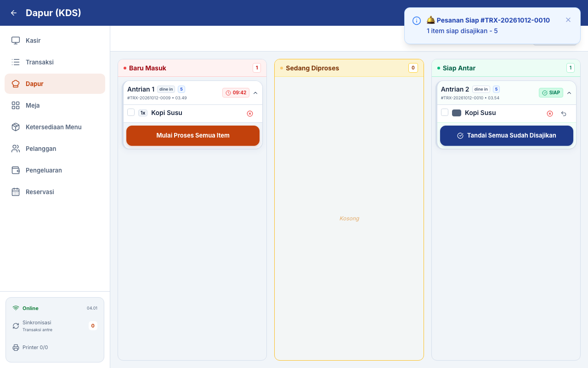The width and height of the screenshot is (588, 368).
Task: Open the Transaksi menu item
Action: pyautogui.click(x=55, y=62)
